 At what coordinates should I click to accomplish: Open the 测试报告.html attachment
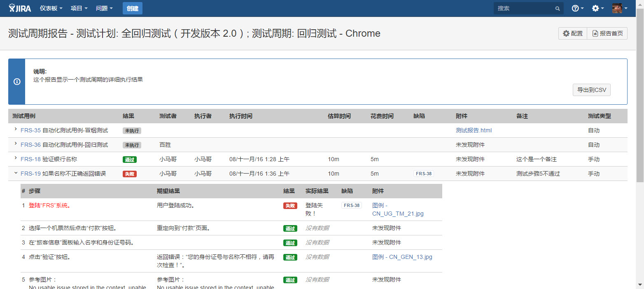click(474, 130)
